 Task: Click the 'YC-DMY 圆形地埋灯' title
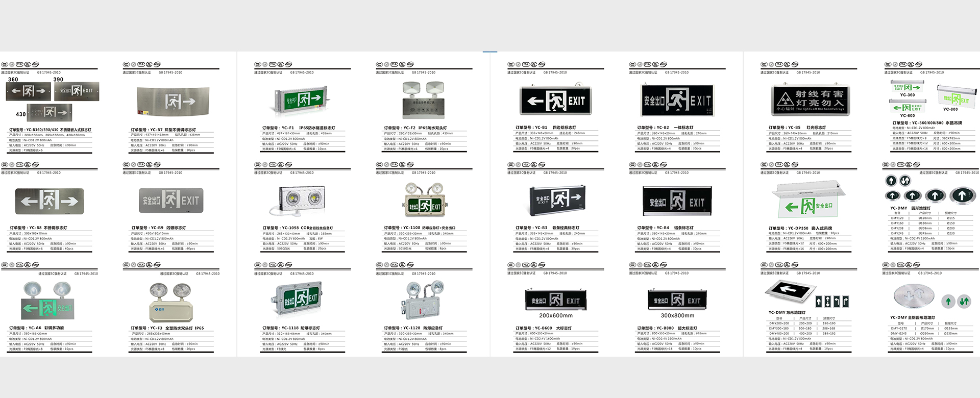[x=910, y=208]
